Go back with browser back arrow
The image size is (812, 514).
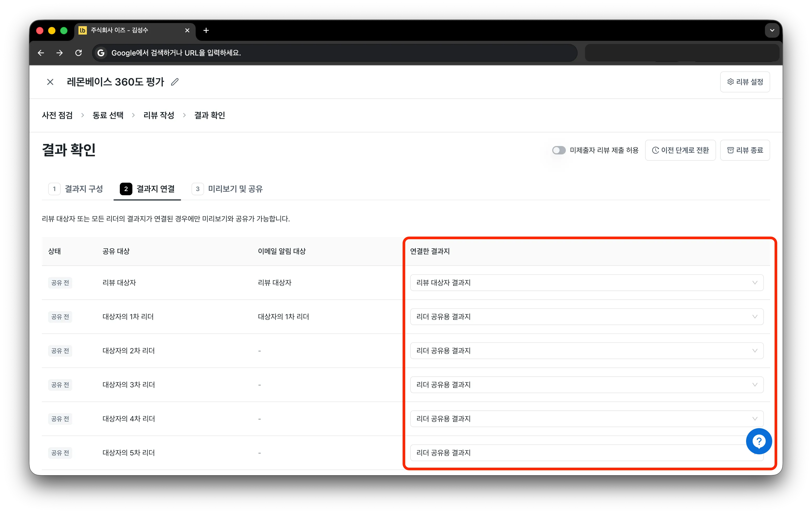point(41,53)
